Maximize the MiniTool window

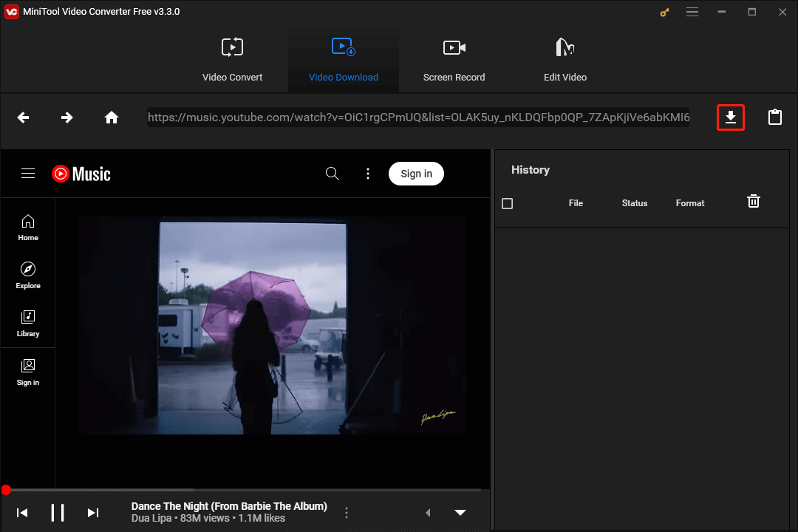(751, 12)
